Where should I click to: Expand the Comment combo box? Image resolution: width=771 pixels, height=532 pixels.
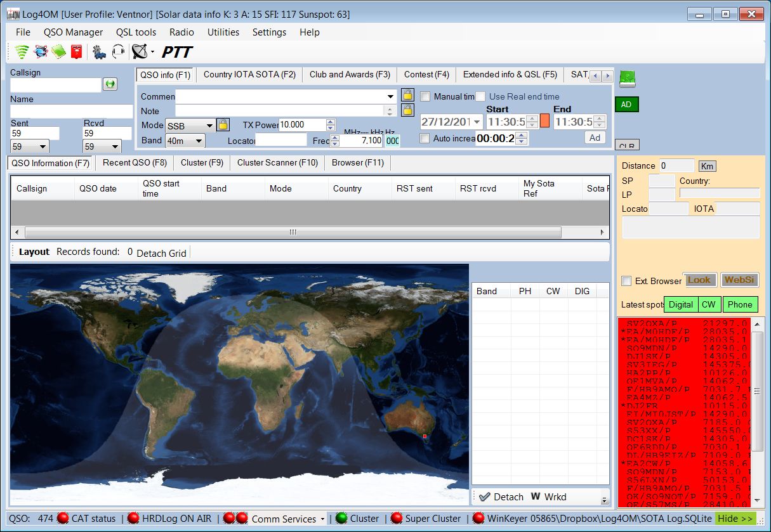tap(391, 96)
